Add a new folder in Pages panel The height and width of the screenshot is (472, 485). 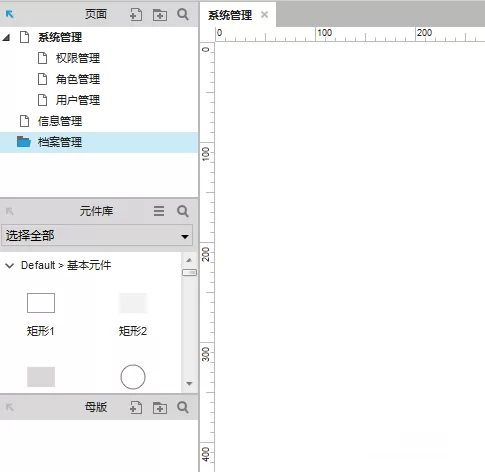(x=160, y=15)
